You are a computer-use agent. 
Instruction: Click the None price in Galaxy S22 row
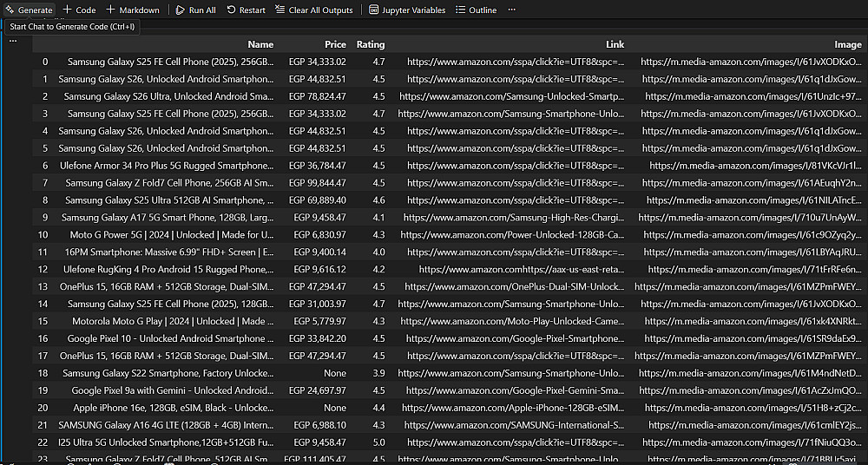pos(335,373)
